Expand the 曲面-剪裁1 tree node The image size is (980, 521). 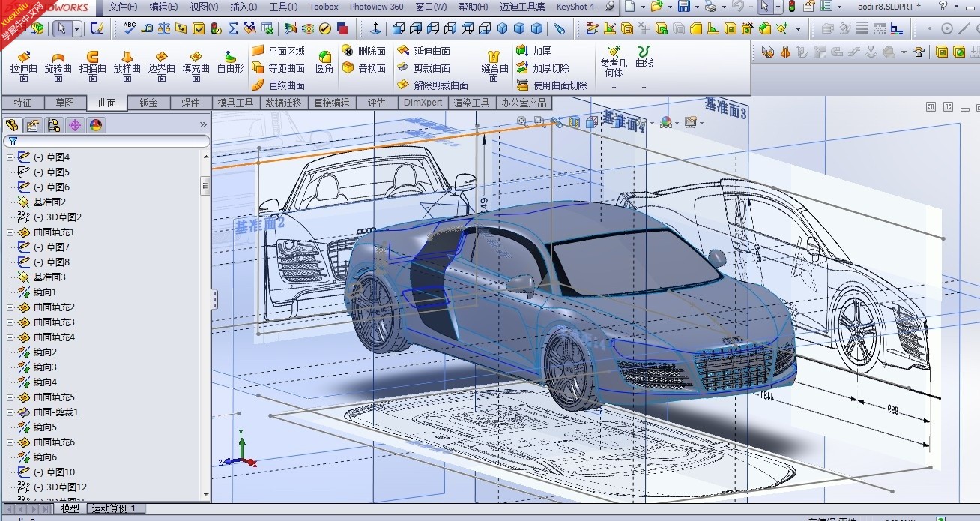[10, 412]
